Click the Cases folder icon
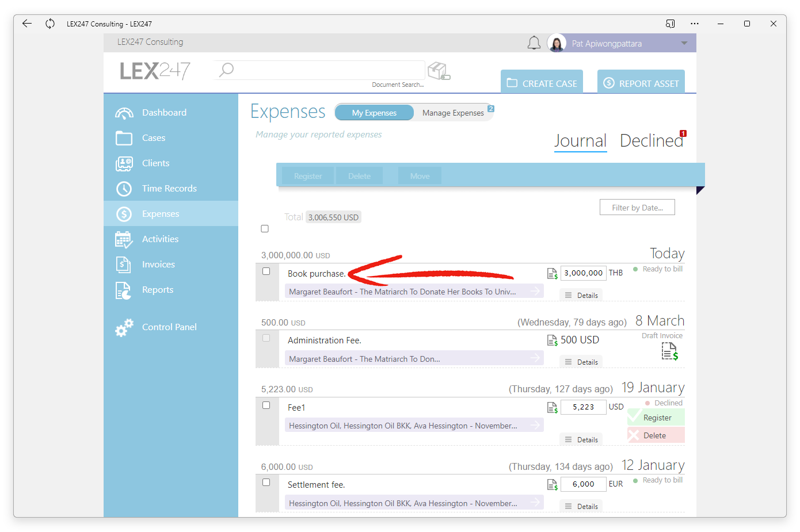800x532 pixels. click(124, 138)
